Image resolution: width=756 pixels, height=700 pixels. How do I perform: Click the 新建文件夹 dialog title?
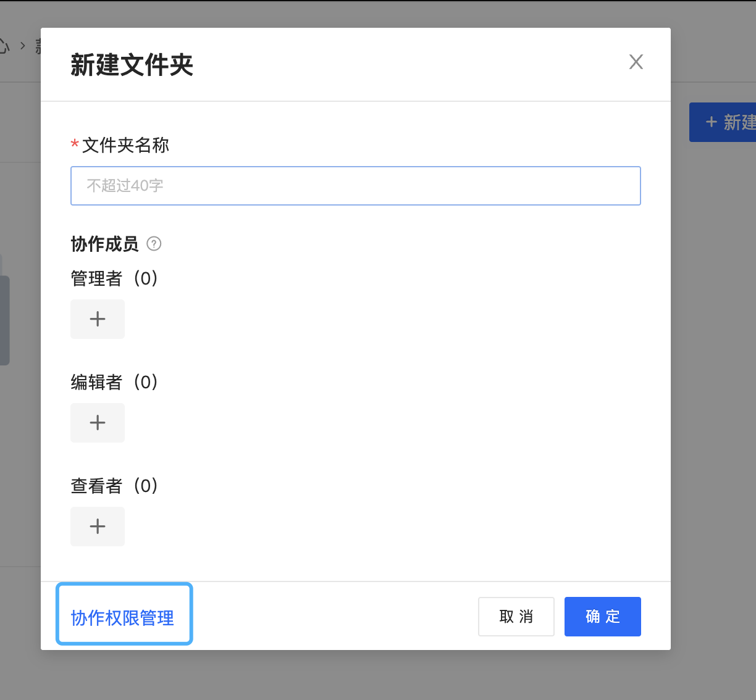coord(132,65)
